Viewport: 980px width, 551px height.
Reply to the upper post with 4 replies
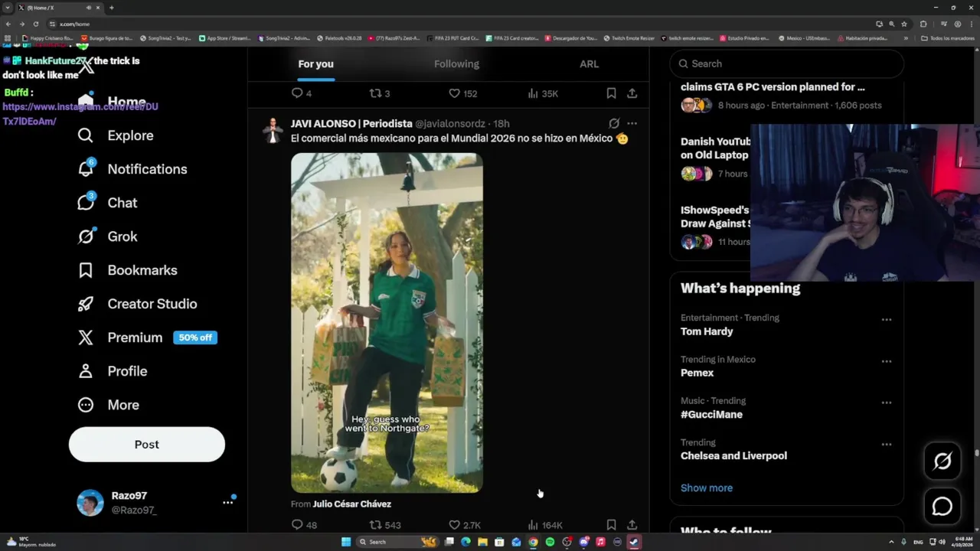[302, 93]
